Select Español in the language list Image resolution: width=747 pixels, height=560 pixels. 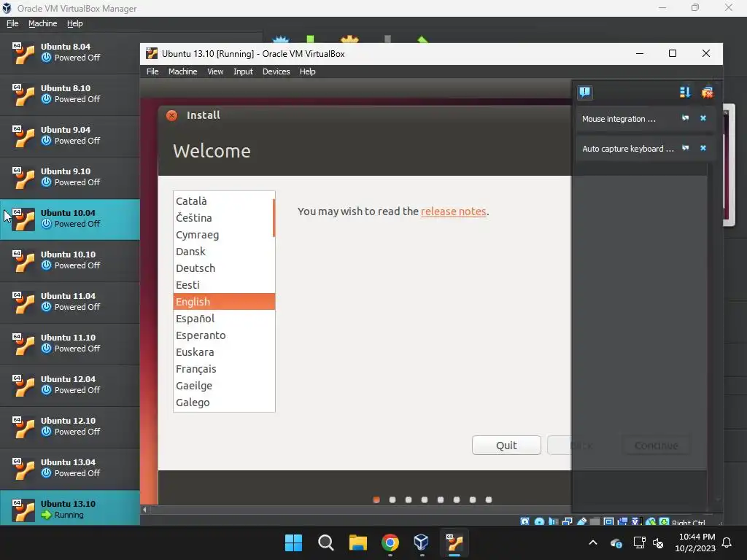tap(224, 319)
